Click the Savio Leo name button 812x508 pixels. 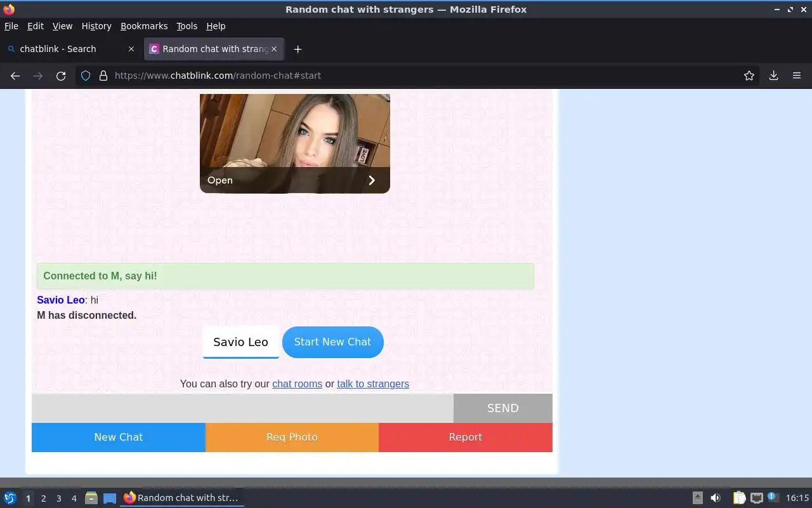tap(241, 342)
